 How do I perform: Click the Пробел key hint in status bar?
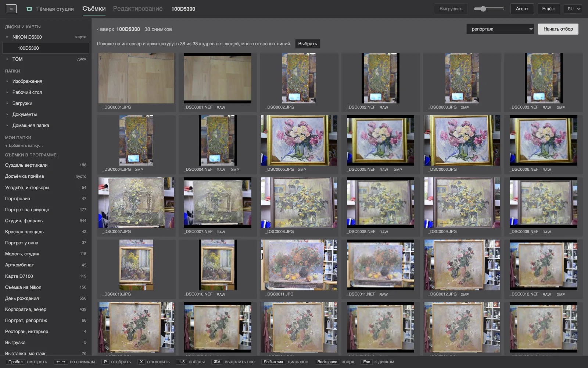point(15,362)
